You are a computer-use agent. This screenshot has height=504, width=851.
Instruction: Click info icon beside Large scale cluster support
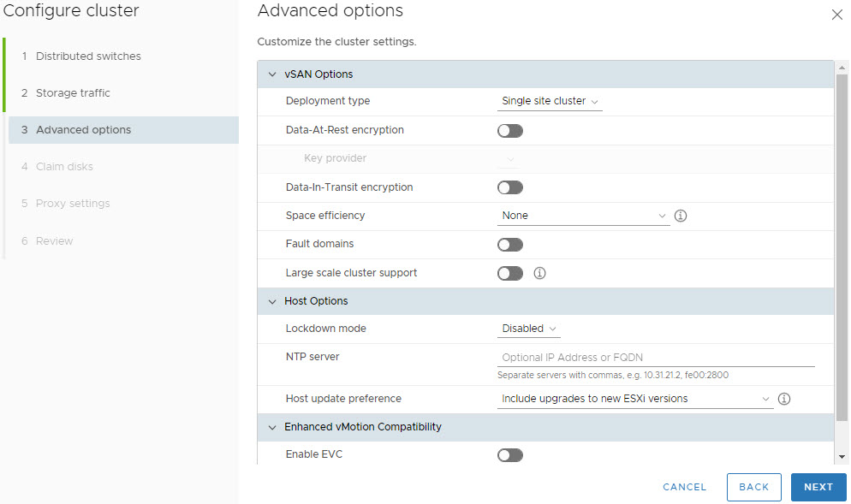pos(539,274)
